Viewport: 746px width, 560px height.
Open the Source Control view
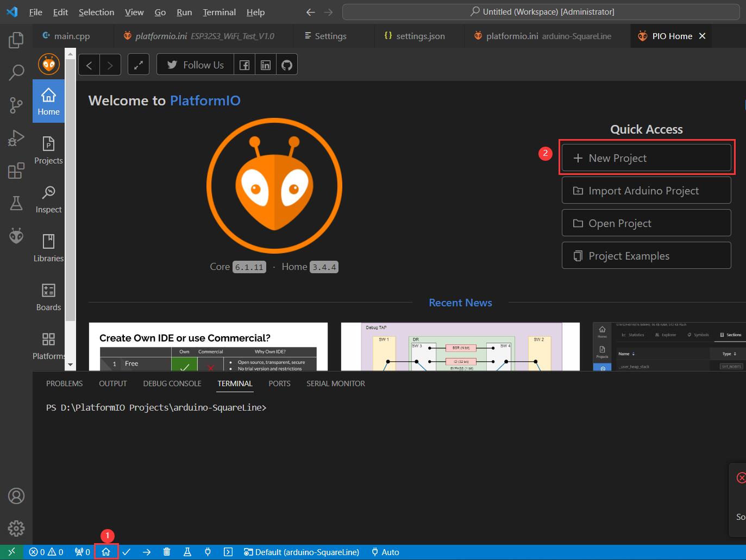[16, 105]
